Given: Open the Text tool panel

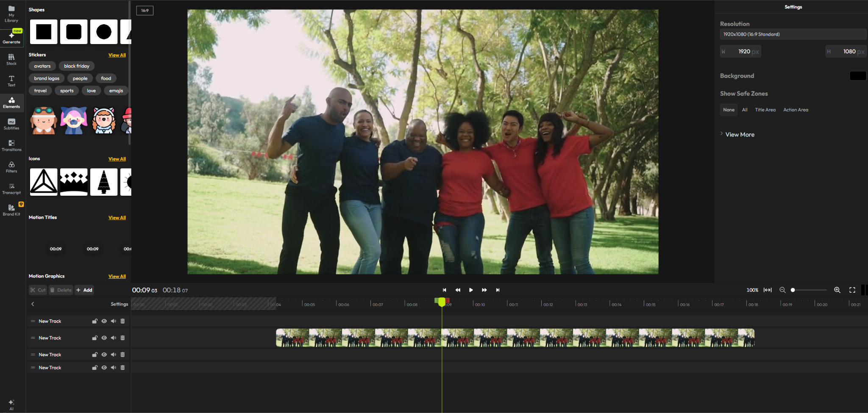Looking at the screenshot, I should [11, 81].
